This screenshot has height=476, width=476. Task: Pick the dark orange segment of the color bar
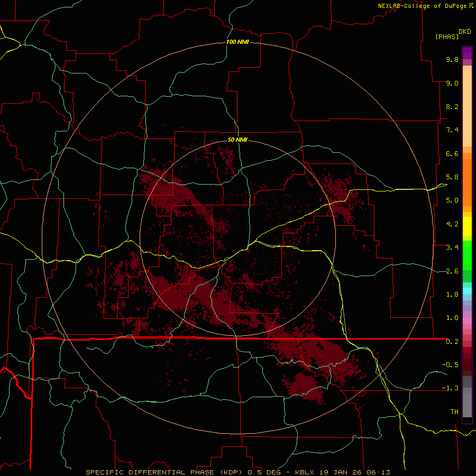click(x=467, y=183)
